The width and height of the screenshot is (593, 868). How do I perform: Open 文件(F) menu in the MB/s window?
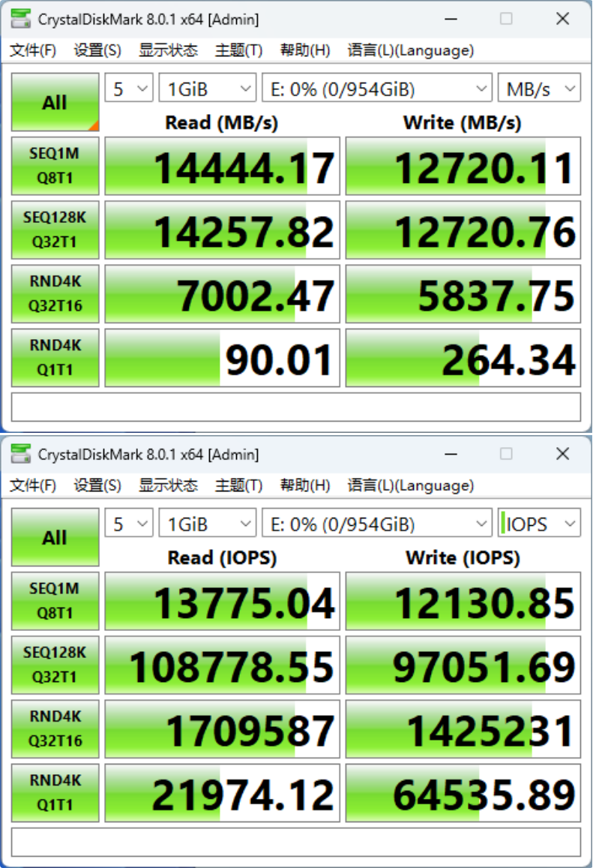(x=33, y=50)
